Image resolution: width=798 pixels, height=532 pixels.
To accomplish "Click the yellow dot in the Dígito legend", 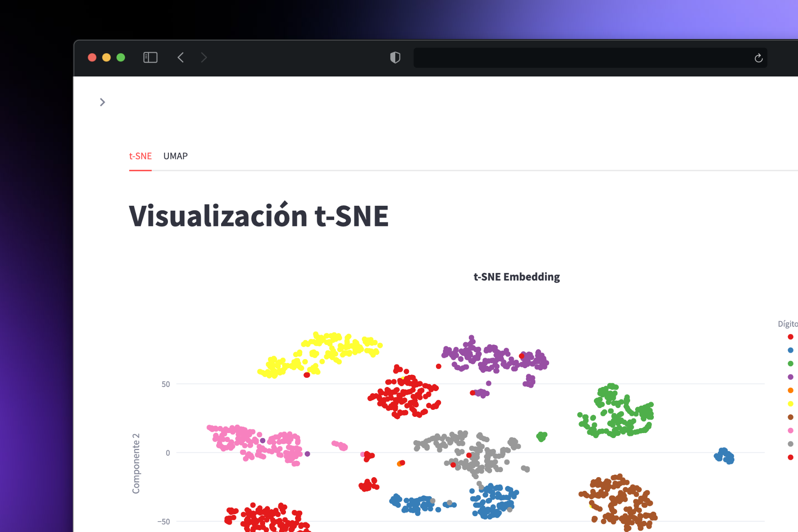I will coord(791,404).
